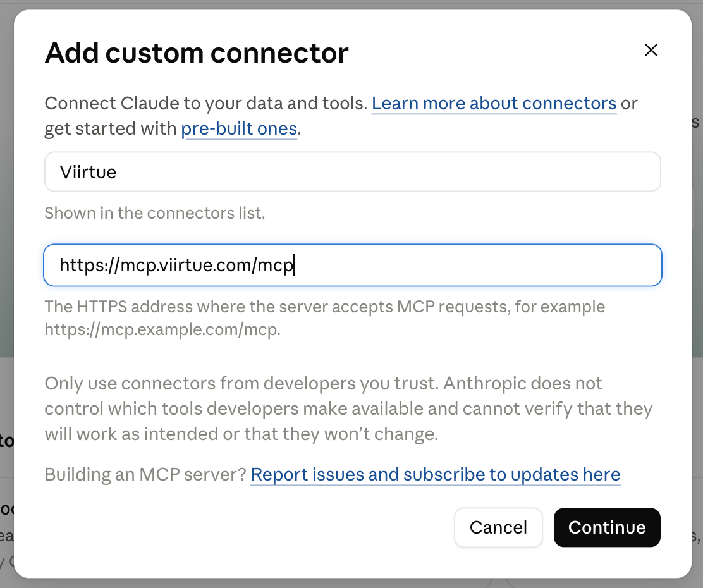Close the Add custom connector dialog
703x588 pixels.
tap(651, 50)
